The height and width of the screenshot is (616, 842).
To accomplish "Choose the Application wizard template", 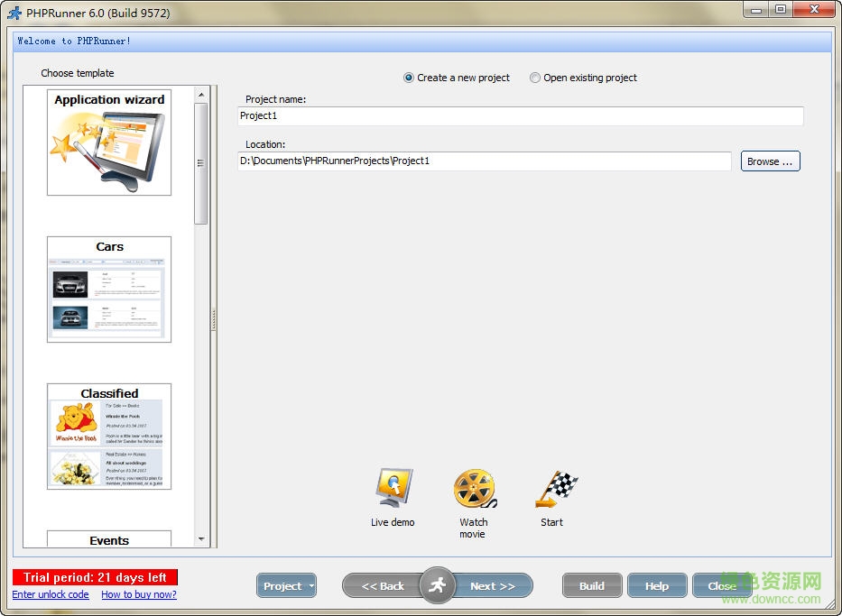I will tap(109, 143).
